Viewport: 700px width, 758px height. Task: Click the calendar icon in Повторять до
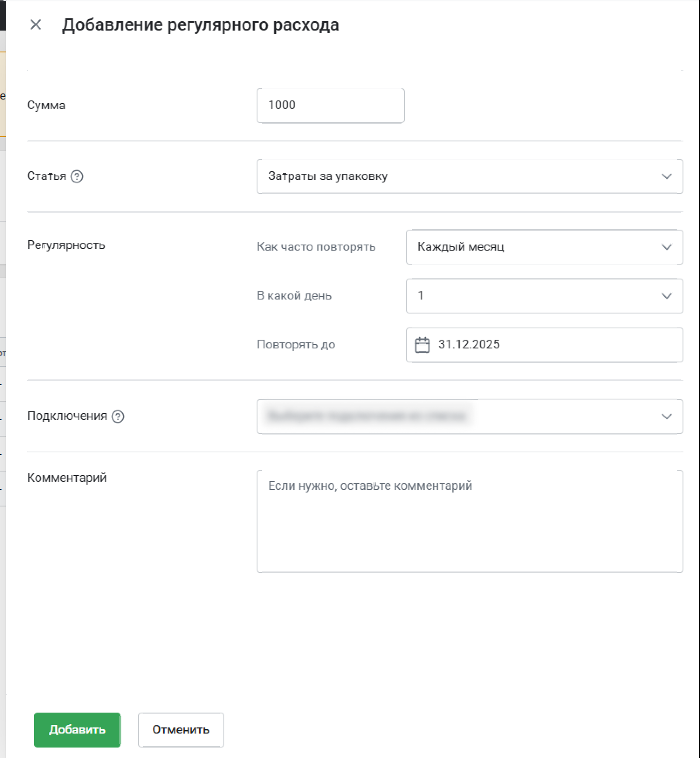[x=422, y=345]
